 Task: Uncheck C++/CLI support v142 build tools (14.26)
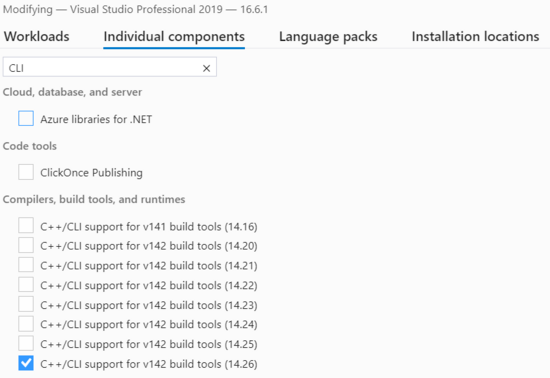click(26, 363)
